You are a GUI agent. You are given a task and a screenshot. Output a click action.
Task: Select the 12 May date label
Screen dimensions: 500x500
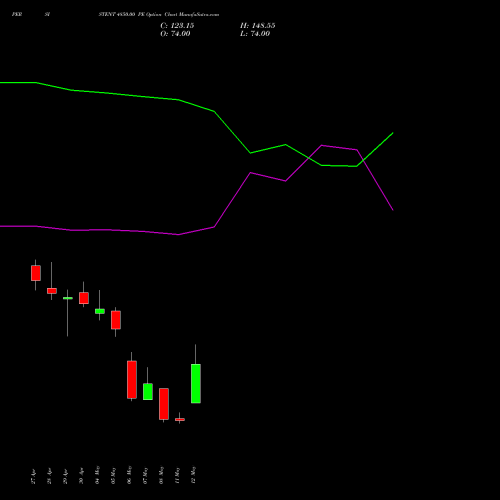coord(193,475)
